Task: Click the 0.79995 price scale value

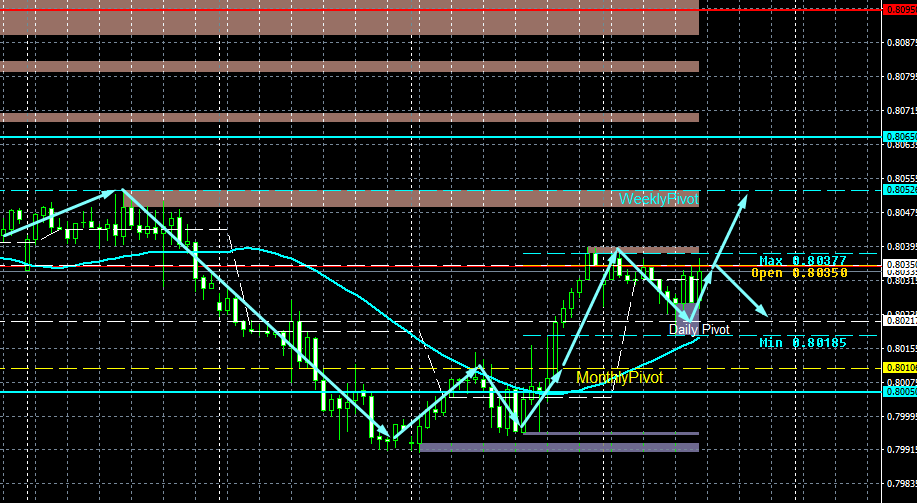Action: pyautogui.click(x=901, y=416)
